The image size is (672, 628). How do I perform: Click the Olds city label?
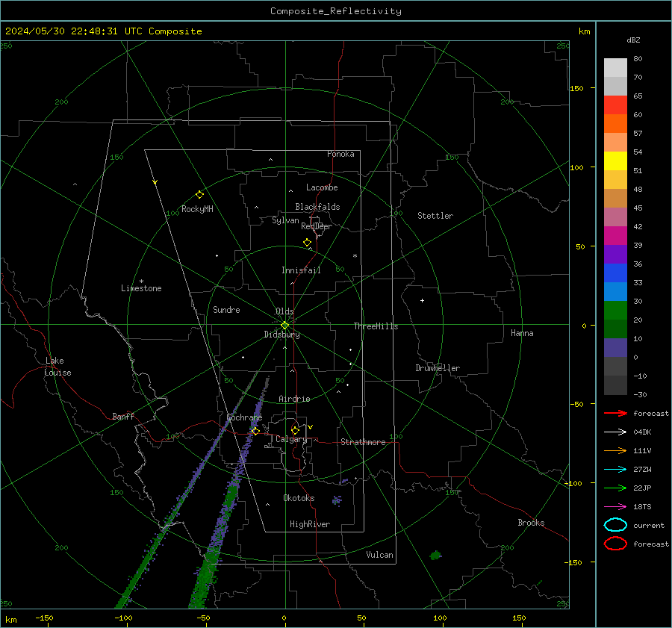point(284,311)
